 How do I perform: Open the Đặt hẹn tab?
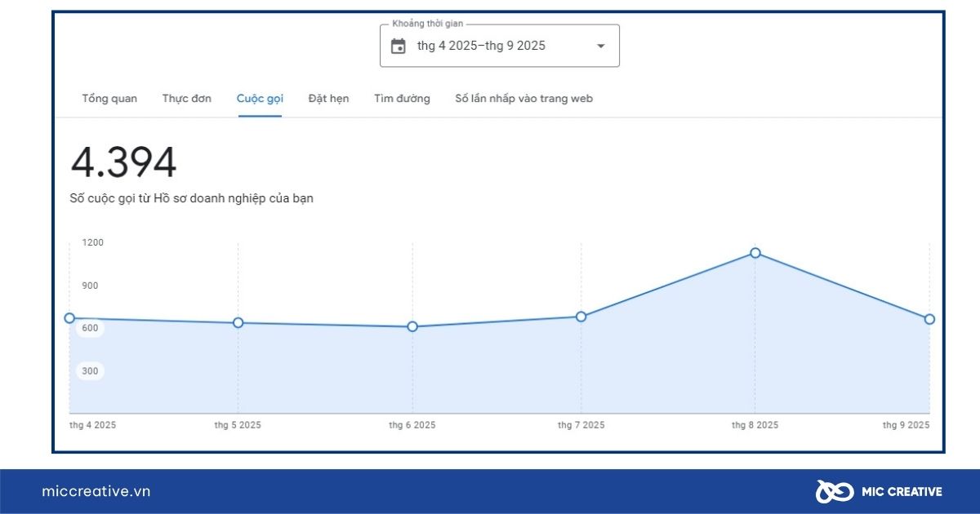click(x=328, y=98)
